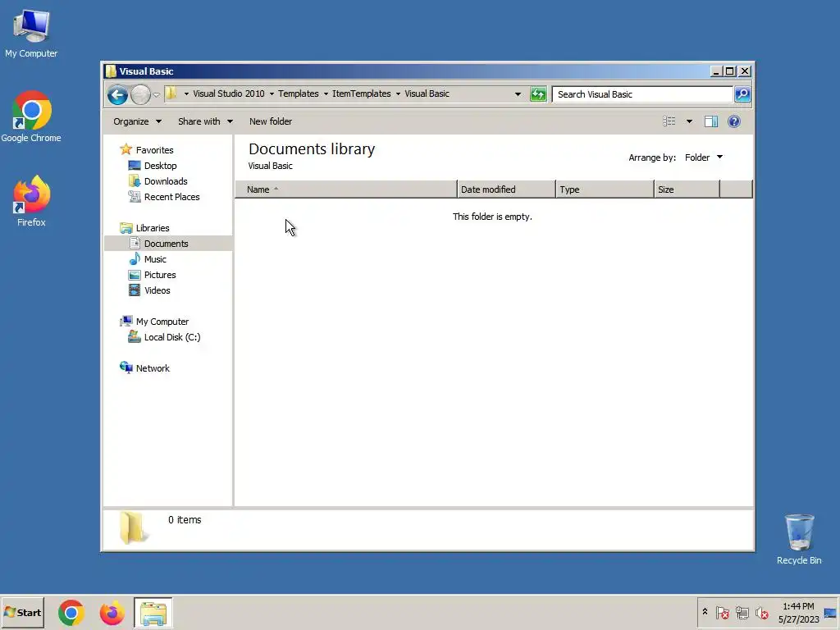The height and width of the screenshot is (630, 840).
Task: Launch Firefox from the taskbar
Action: pos(112,613)
